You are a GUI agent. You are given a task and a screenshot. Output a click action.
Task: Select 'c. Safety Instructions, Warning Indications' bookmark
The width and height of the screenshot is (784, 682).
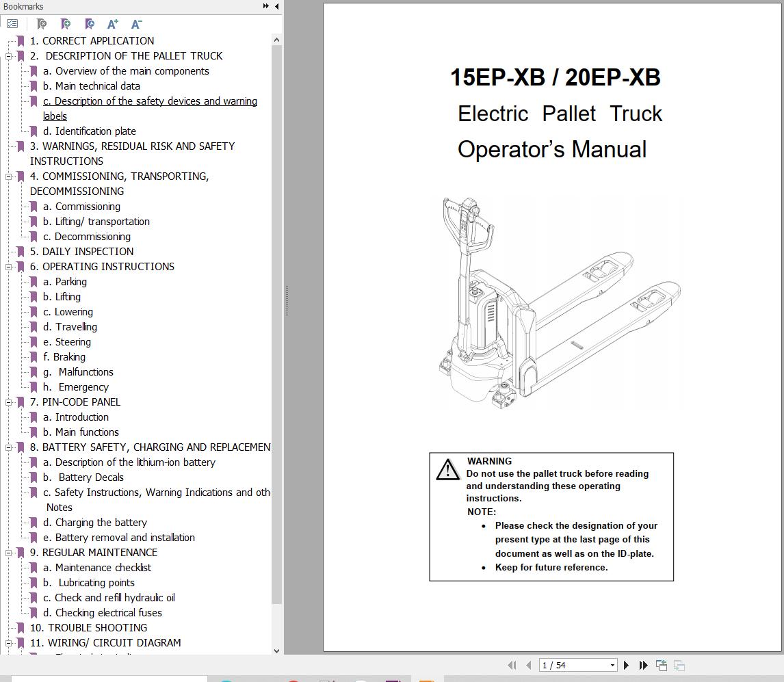(x=157, y=500)
